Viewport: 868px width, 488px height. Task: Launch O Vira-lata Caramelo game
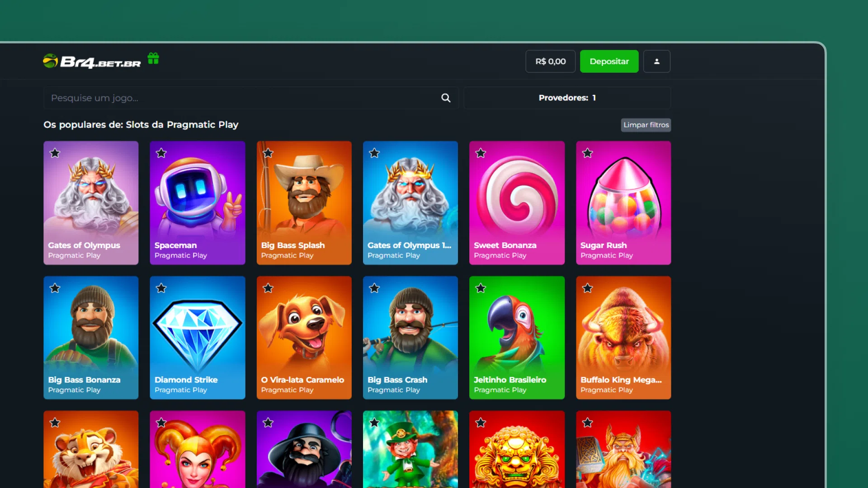pyautogui.click(x=304, y=338)
